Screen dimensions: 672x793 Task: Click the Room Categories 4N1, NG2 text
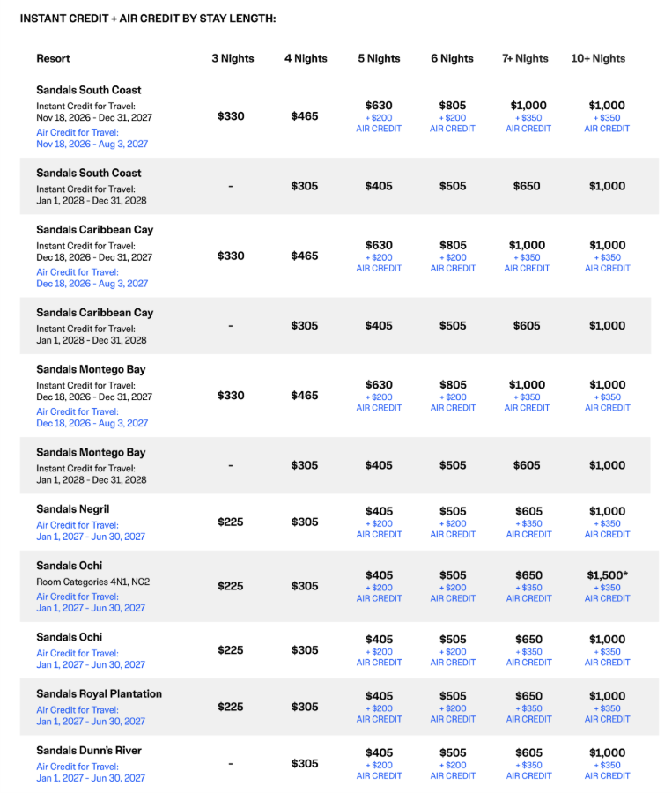pyautogui.click(x=93, y=582)
